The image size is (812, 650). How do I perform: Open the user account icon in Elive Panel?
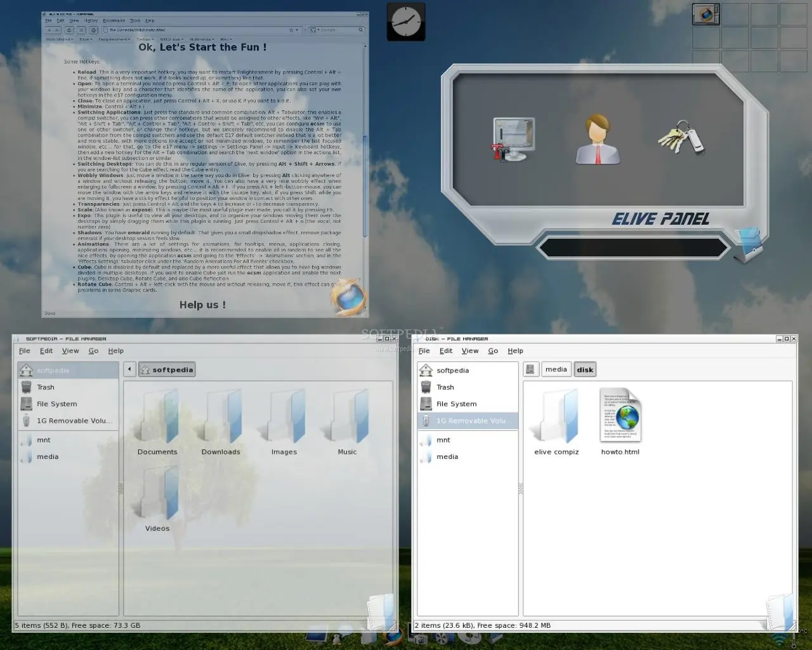(x=597, y=138)
